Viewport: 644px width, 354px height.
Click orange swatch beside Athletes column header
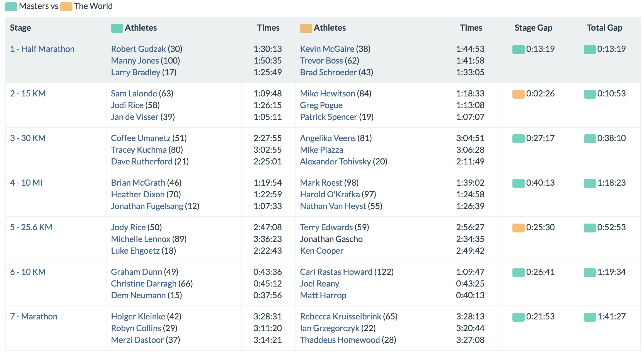point(306,28)
